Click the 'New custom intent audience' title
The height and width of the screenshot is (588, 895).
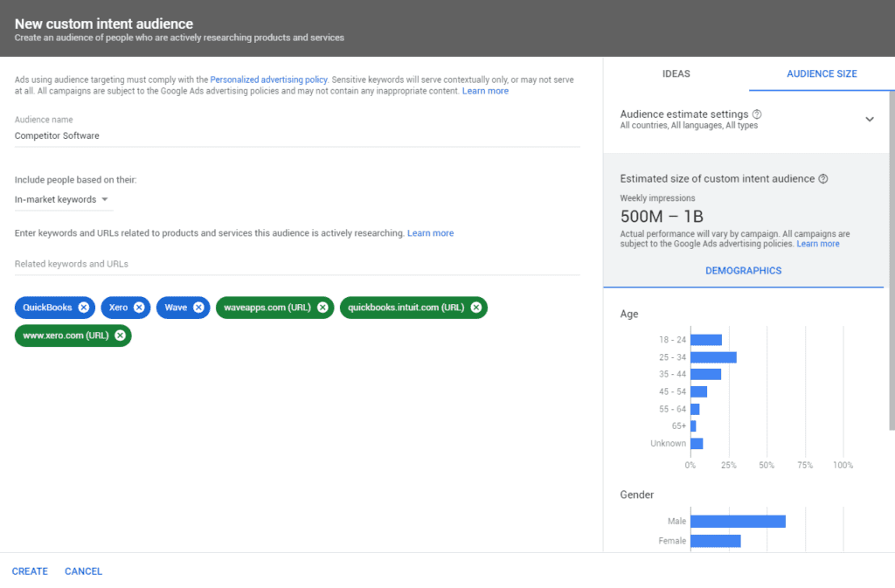104,24
